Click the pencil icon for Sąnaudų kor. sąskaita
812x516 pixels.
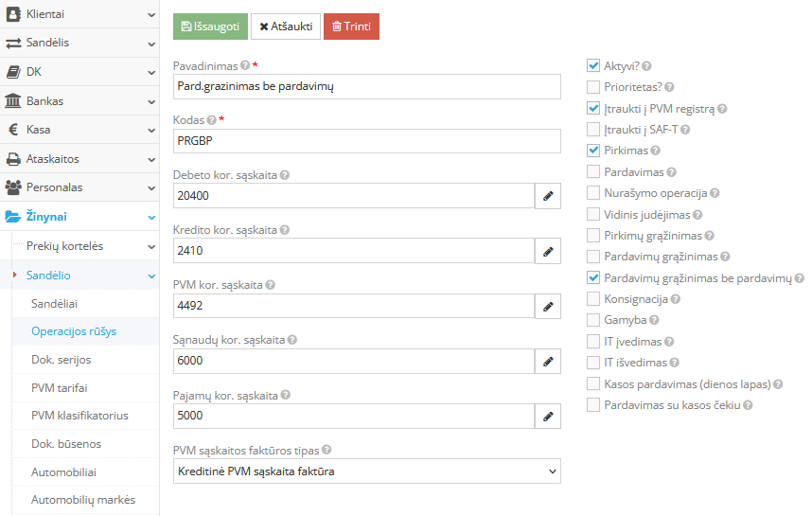[x=547, y=362]
